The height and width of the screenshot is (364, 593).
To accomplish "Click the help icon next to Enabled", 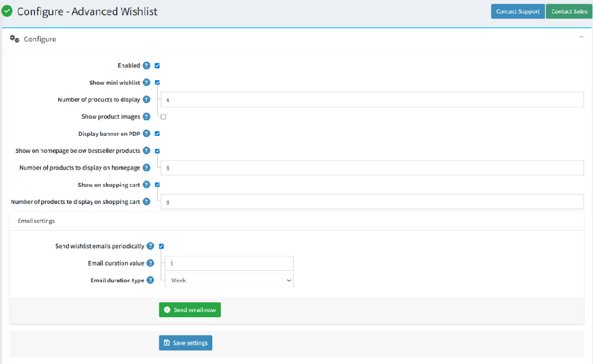I will pyautogui.click(x=146, y=65).
